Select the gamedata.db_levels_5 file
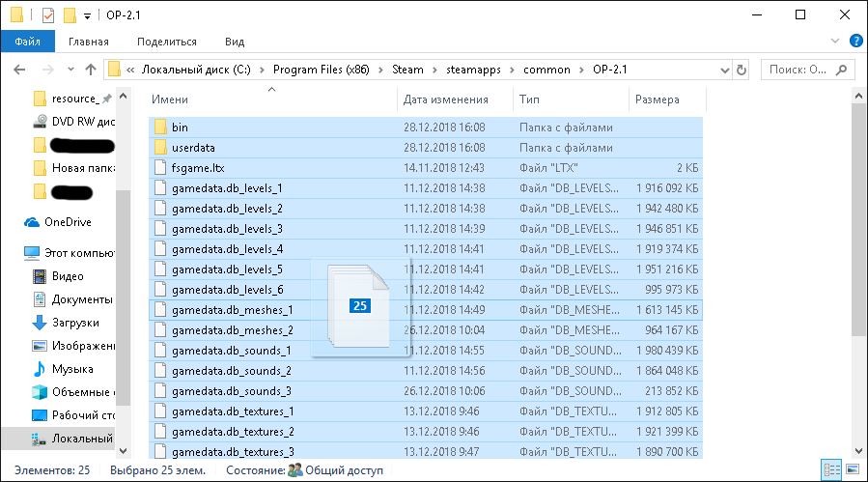 [x=426, y=269]
